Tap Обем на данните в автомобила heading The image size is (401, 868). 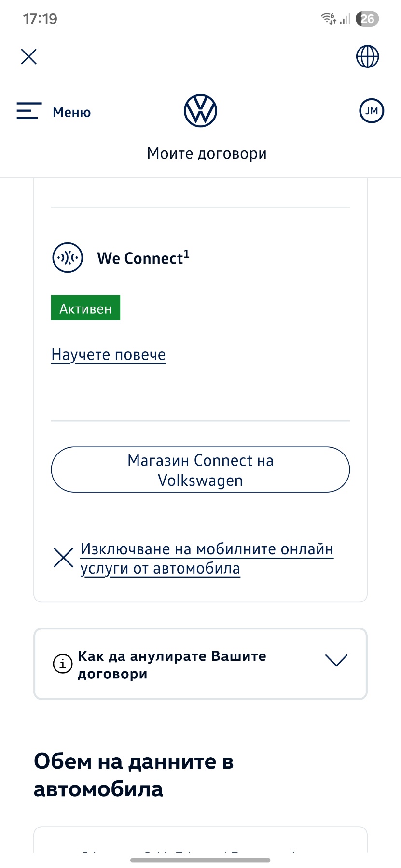[x=134, y=775]
